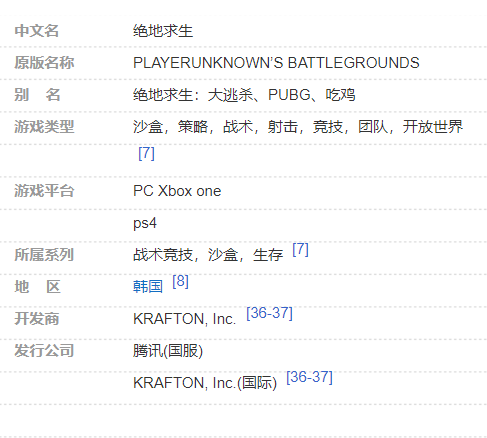
Task: Select the 游戏类型 label
Action: coord(44,127)
